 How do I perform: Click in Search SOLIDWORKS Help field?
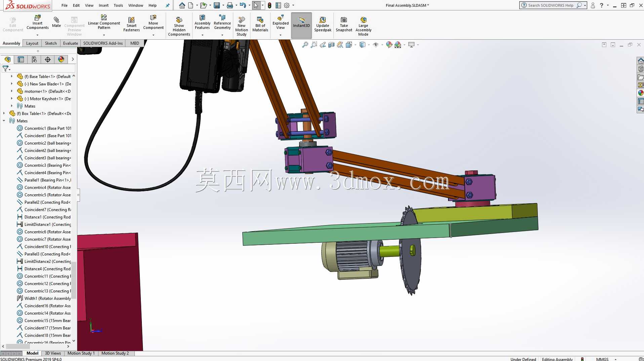(x=550, y=5)
